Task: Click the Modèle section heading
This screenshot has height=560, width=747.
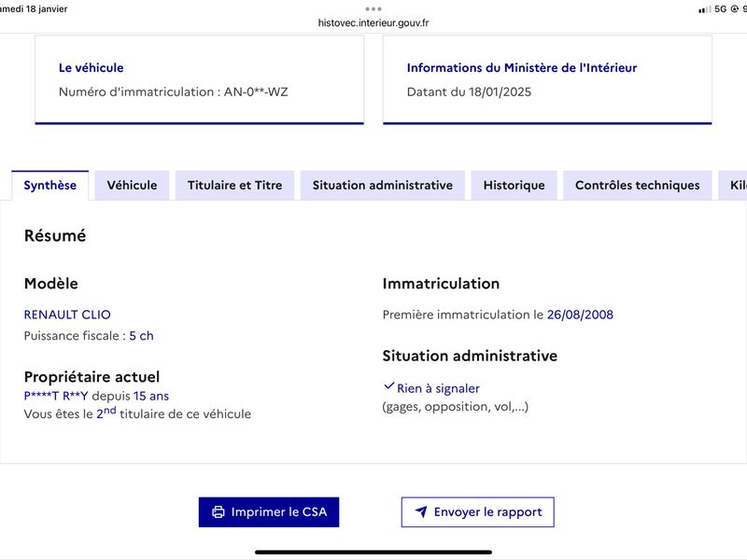Action: pos(51,284)
